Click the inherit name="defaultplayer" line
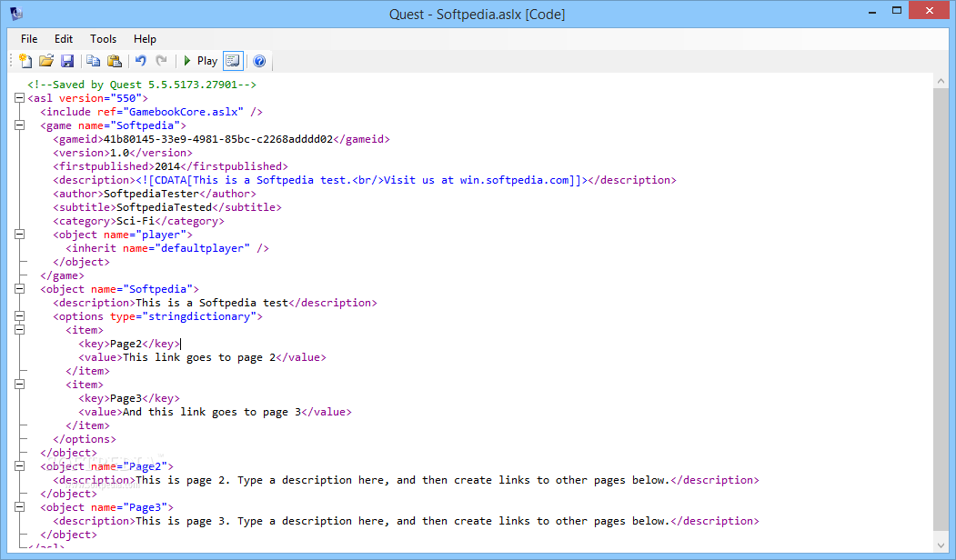The width and height of the screenshot is (956, 560). [167, 248]
